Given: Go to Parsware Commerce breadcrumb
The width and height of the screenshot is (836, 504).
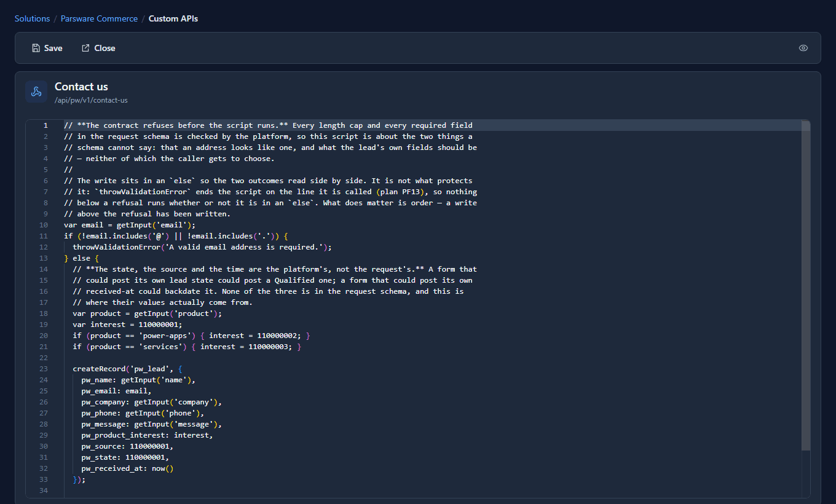Looking at the screenshot, I should tap(99, 18).
